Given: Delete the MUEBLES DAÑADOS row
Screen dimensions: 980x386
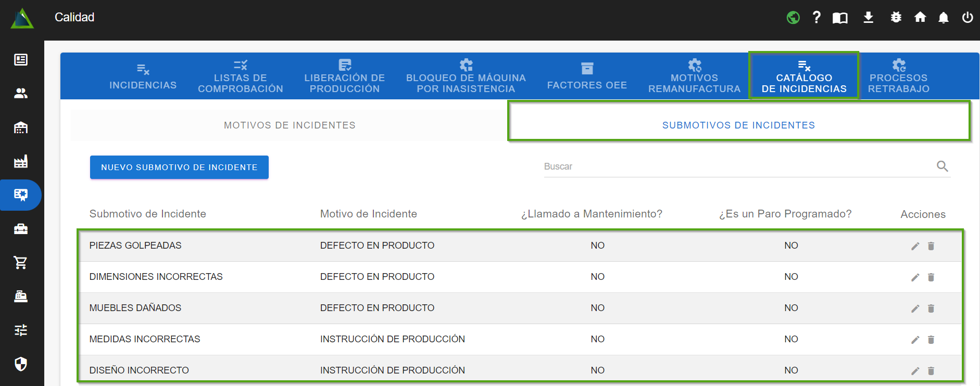Looking at the screenshot, I should click(931, 308).
